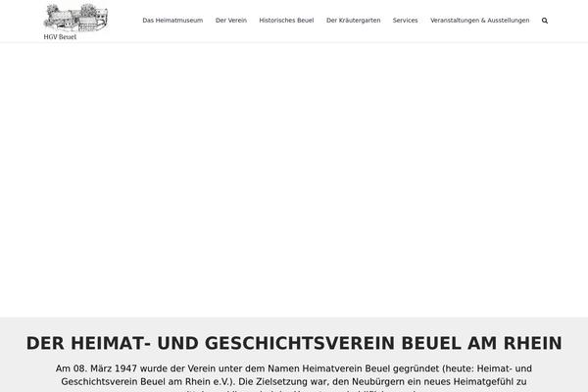Open the Der Verein menu
The image size is (588, 392).
pos(231,21)
